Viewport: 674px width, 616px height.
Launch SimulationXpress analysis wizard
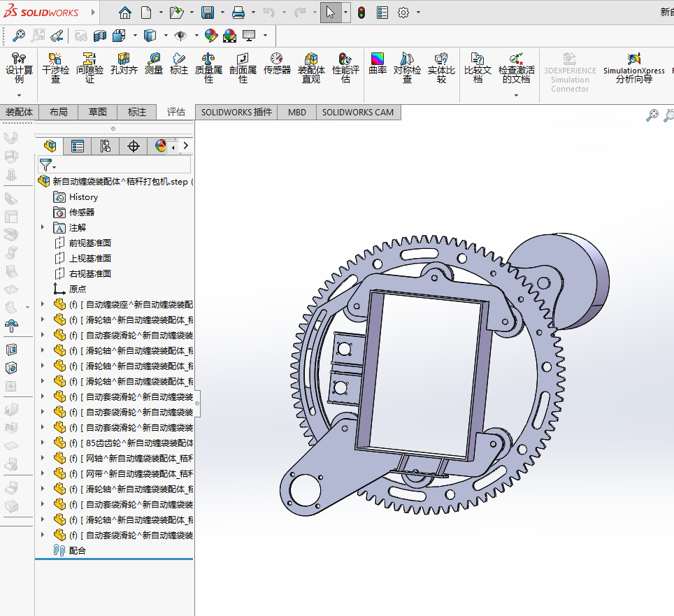click(x=633, y=68)
